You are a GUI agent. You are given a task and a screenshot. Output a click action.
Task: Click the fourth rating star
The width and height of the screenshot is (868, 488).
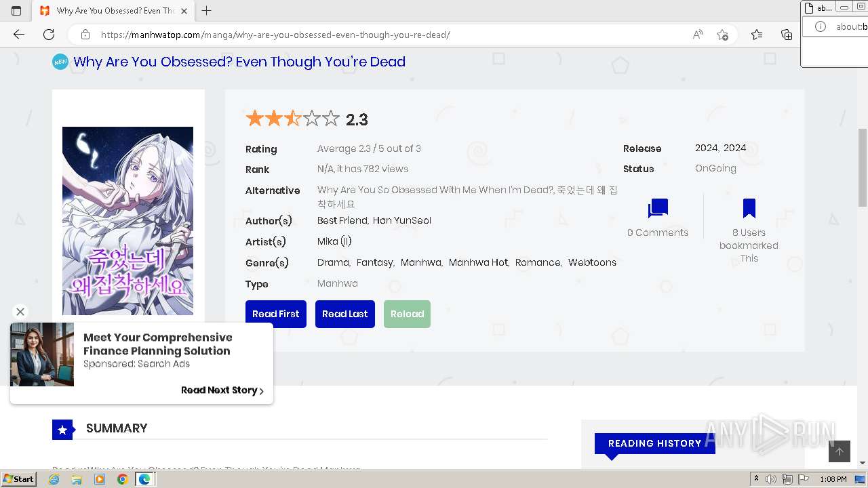(312, 119)
